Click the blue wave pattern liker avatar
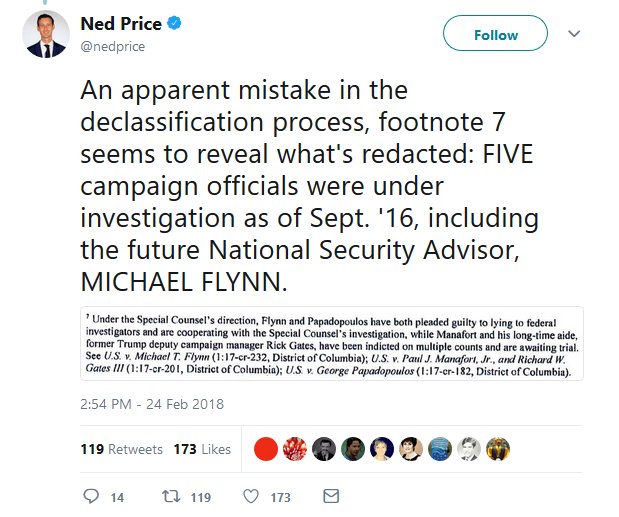Screen dimensions: 619x517 (440, 449)
